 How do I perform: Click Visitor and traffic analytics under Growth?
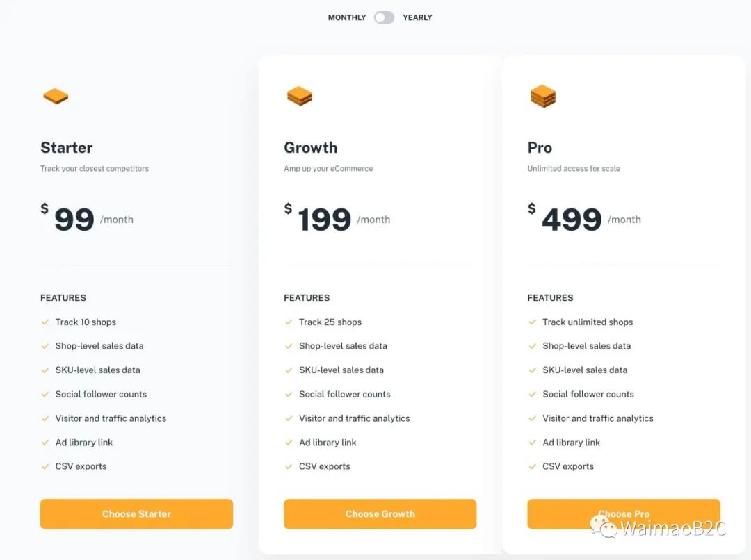pyautogui.click(x=355, y=418)
